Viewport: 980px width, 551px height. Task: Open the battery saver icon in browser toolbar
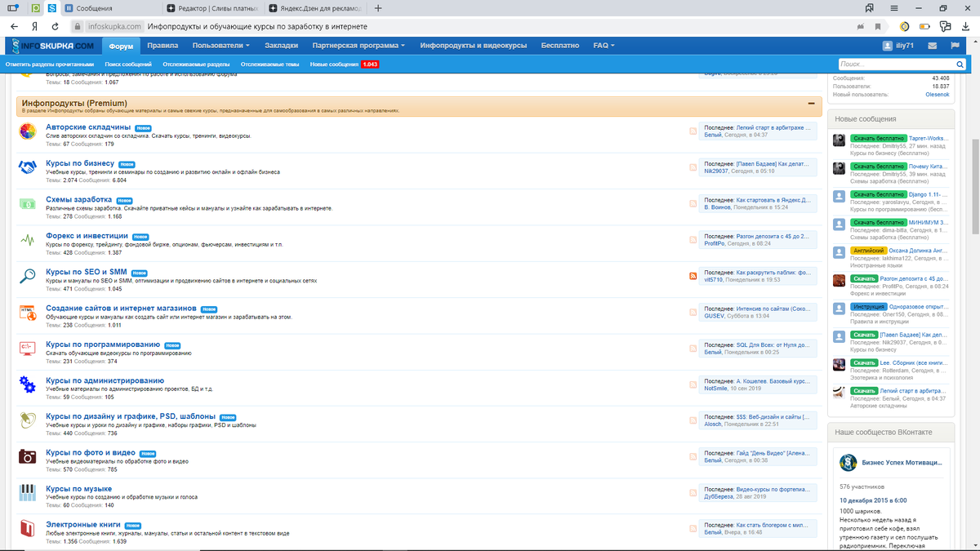924,26
